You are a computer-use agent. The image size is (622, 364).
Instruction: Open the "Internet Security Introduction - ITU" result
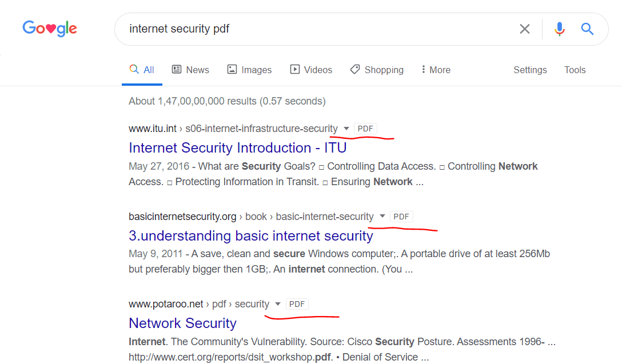(x=237, y=147)
